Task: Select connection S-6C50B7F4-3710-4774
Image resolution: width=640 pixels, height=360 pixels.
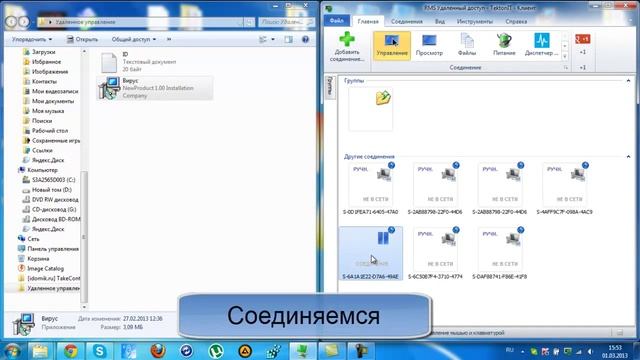Action: (435, 253)
